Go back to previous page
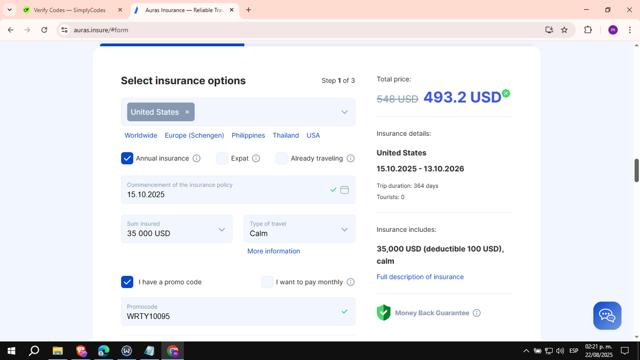Screen dimensions: 640x360 pos(11,30)
